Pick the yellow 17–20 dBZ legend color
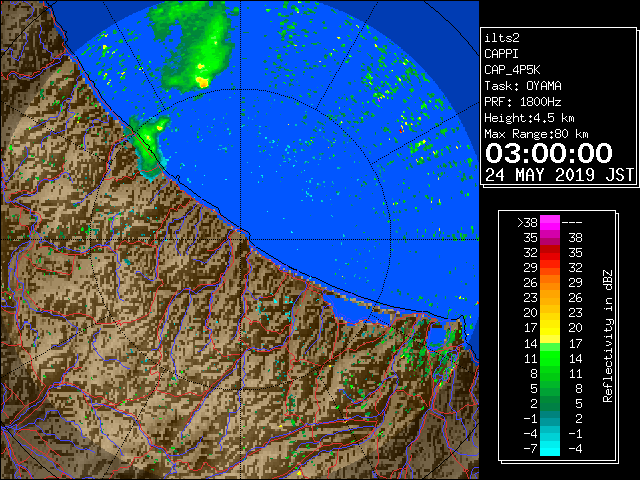Screen dimensions: 640x480 coord(550,328)
